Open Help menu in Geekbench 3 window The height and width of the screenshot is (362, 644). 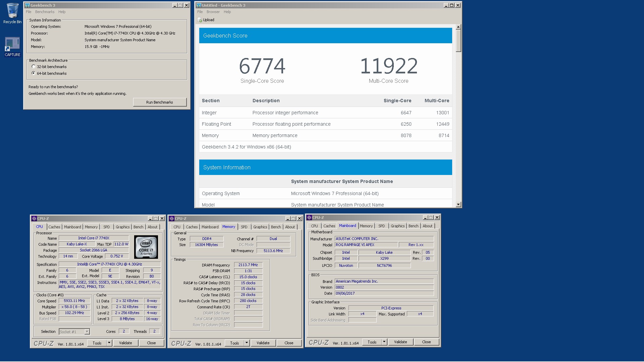pyautogui.click(x=62, y=12)
